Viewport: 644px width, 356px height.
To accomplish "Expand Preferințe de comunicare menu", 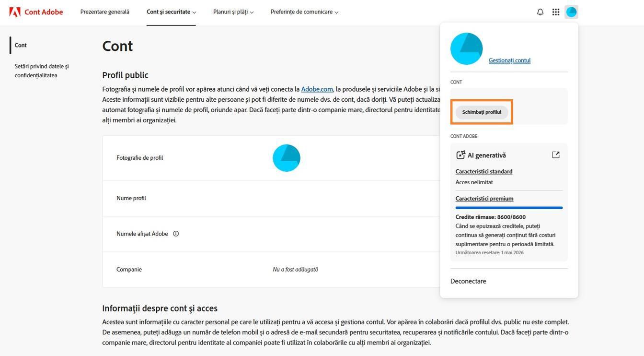I will coord(304,12).
